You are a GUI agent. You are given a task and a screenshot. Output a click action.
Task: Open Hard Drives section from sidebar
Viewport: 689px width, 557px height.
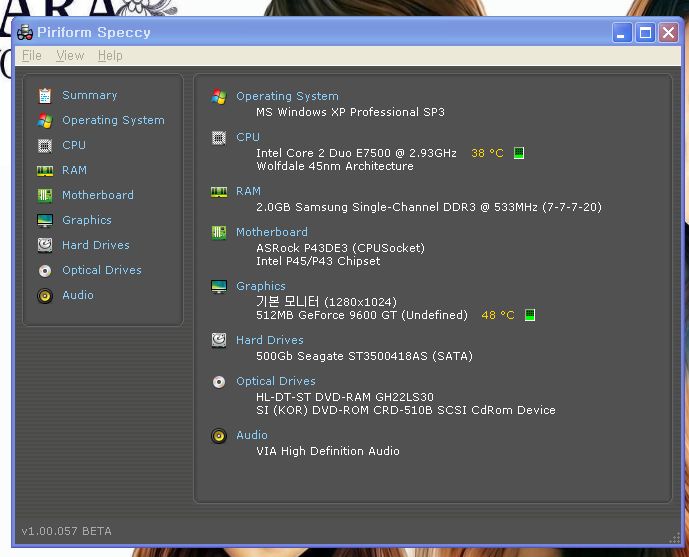click(x=96, y=245)
